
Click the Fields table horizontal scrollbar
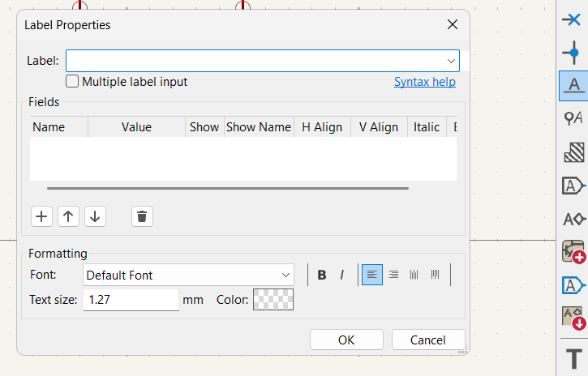point(228,188)
